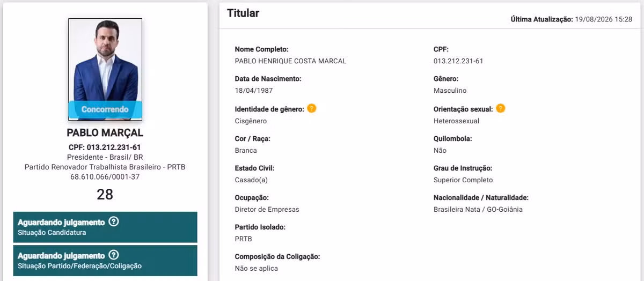Click the party CNPJ 68.610.066/0001-37
The image size is (644, 281).
[x=105, y=177]
